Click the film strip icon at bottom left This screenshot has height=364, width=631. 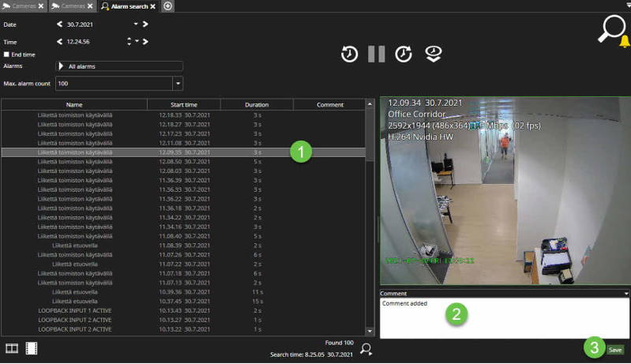(x=32, y=348)
